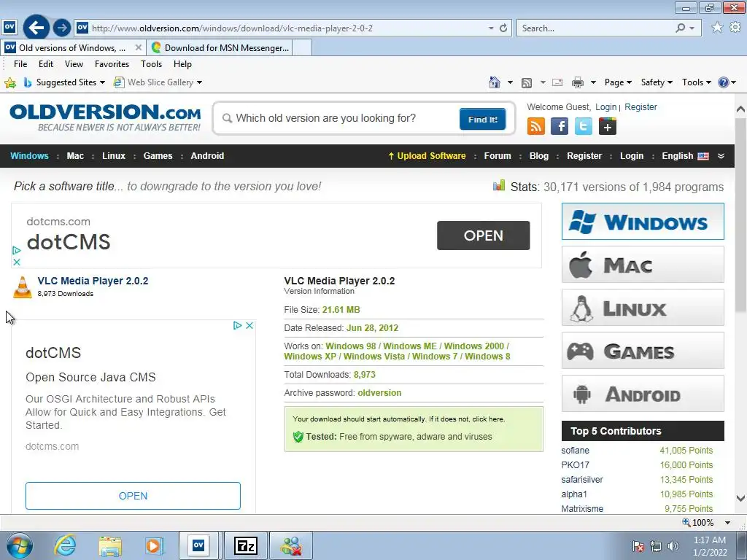The width and height of the screenshot is (747, 560).
Task: Go forward with the browser forward arrow
Action: [x=62, y=28]
